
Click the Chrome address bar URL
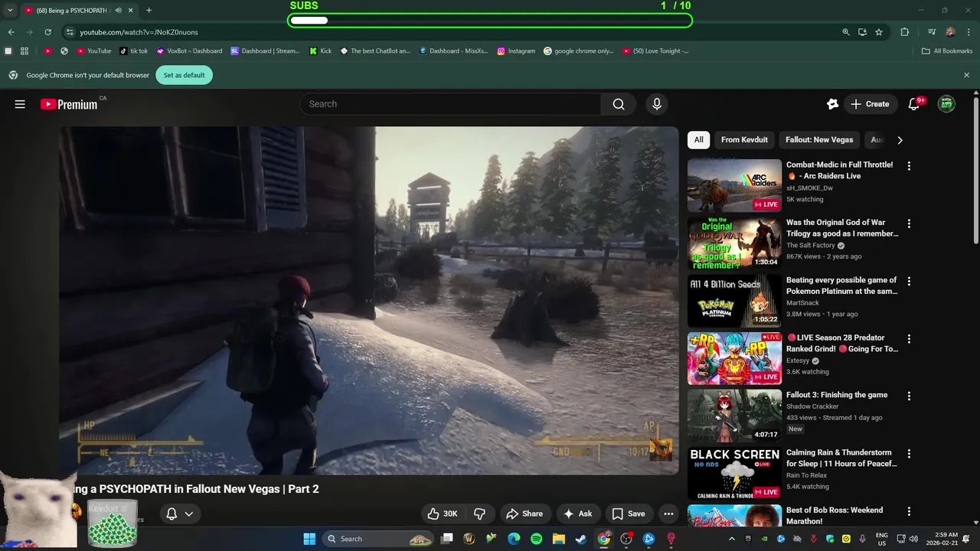(139, 32)
